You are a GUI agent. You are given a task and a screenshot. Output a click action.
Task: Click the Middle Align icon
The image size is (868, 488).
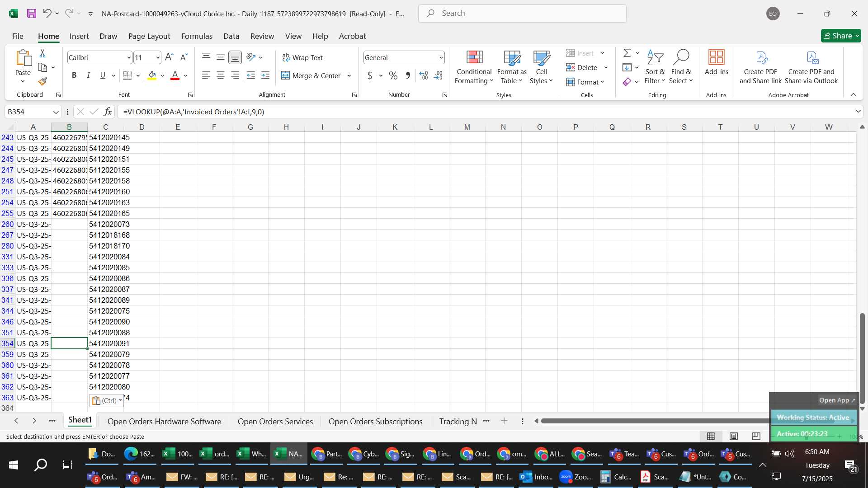tap(221, 57)
